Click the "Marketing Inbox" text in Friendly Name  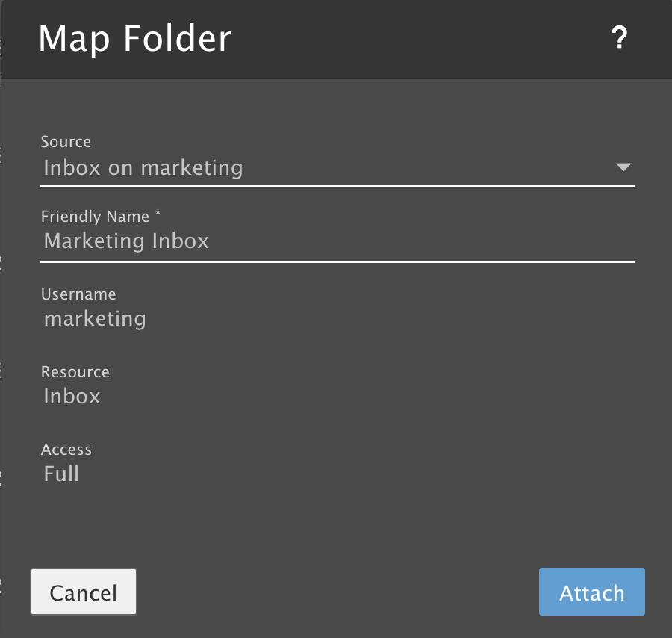[x=126, y=241]
